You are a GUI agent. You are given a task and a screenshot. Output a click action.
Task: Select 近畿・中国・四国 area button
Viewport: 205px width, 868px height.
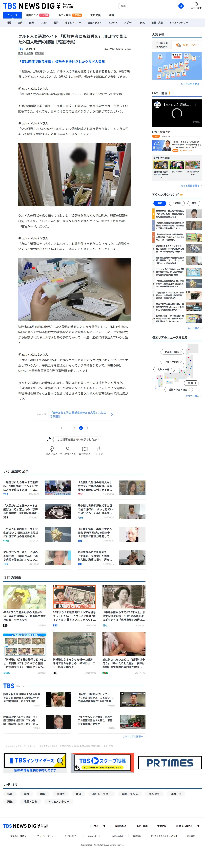(179, 389)
